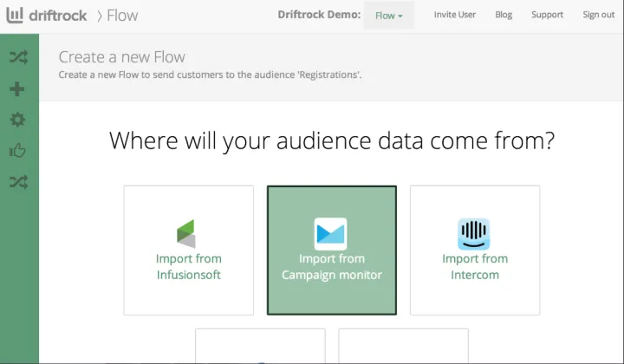This screenshot has height=364, width=624.
Task: Open settings gear icon in sidebar
Action: coord(17,120)
